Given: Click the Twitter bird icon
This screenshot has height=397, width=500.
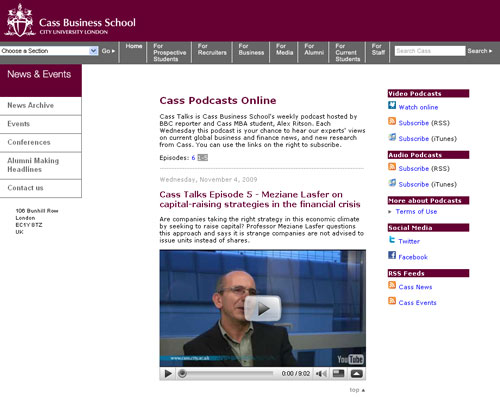Looking at the screenshot, I should pos(392,240).
